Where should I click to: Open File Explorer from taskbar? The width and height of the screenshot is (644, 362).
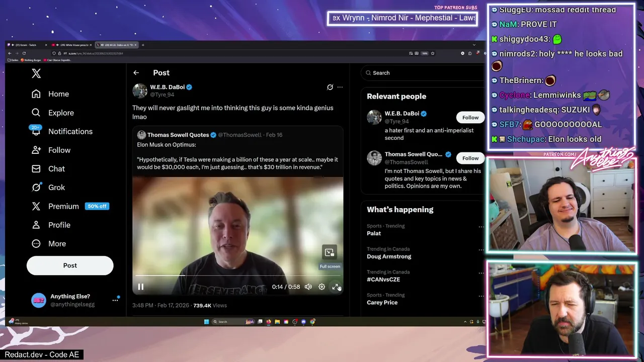277,322
